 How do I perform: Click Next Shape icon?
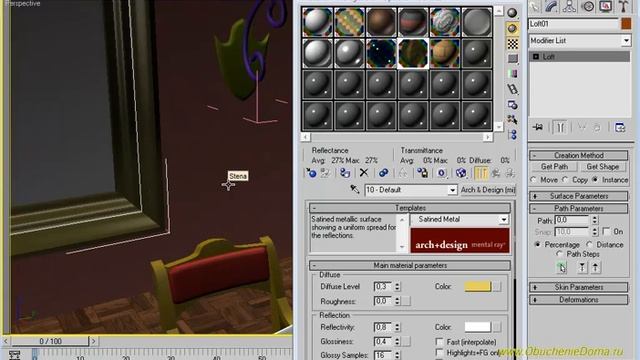pos(596,267)
